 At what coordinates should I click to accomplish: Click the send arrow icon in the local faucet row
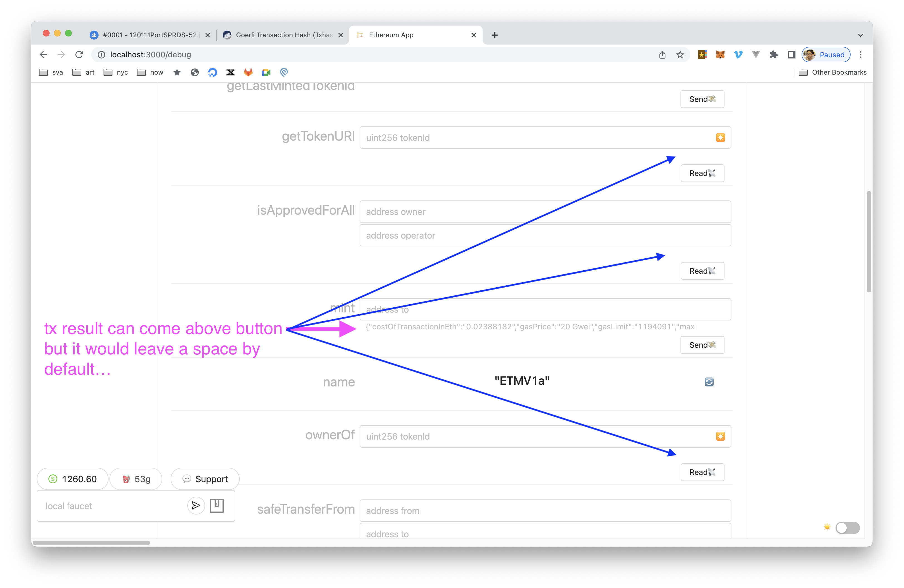(196, 506)
